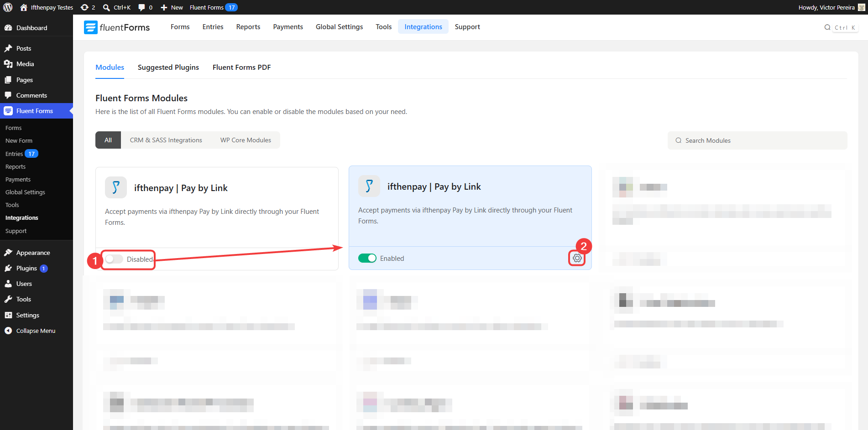Click the ifthenpay logo on the enabled card
The image size is (868, 430).
(369, 186)
